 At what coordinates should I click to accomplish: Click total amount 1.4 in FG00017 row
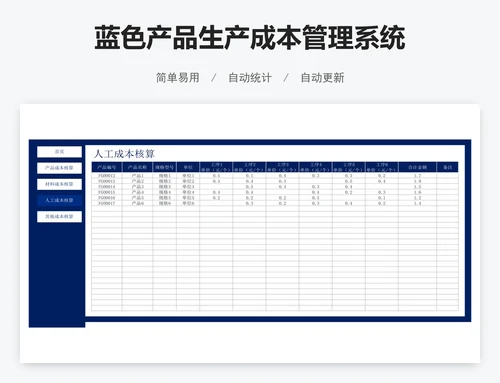pos(418,203)
